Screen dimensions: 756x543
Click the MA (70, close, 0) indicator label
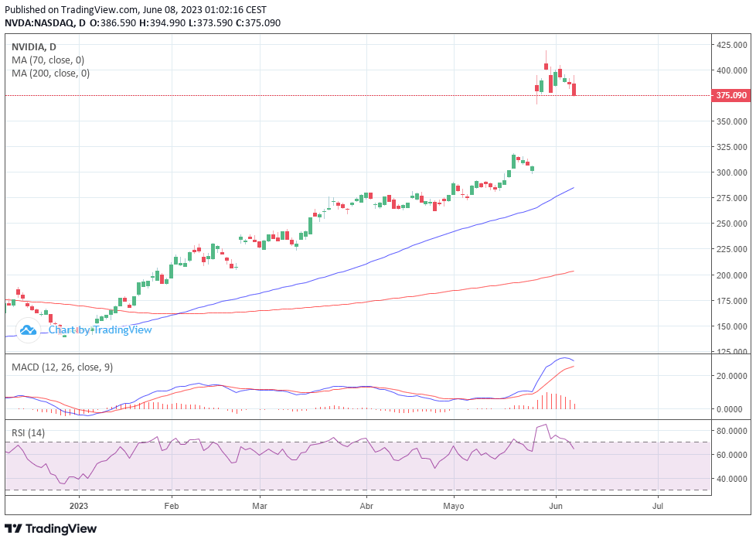click(48, 60)
